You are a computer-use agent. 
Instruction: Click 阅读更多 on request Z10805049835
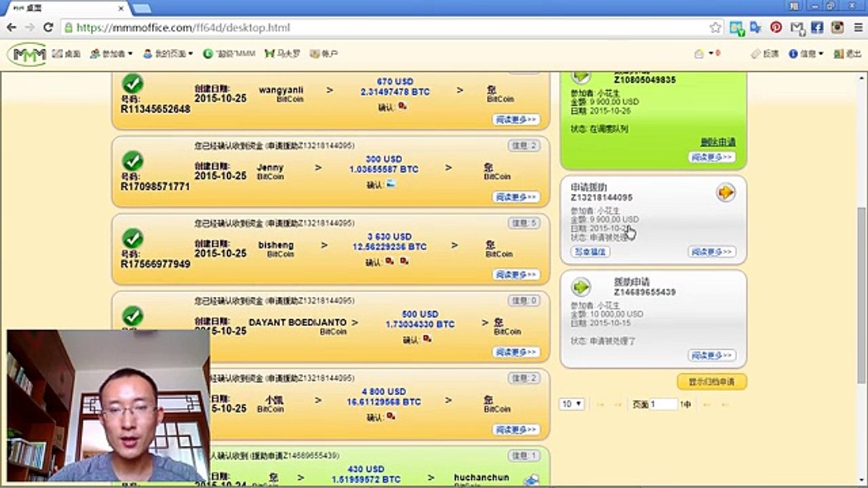712,157
